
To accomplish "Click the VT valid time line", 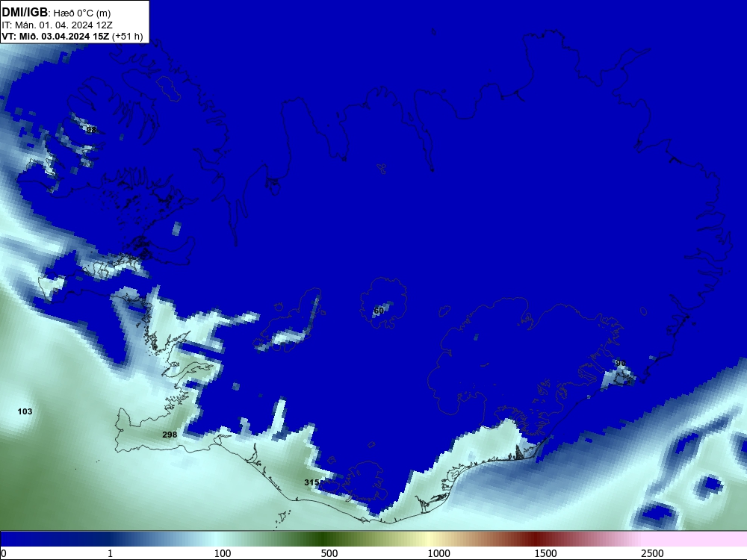I will [72, 36].
